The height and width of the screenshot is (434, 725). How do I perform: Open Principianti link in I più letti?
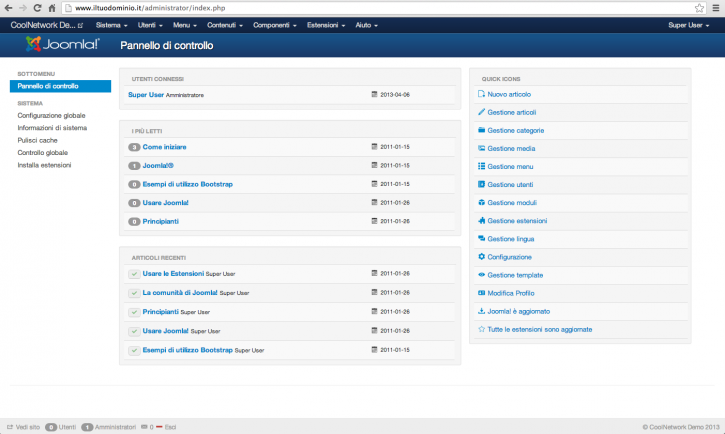tap(160, 221)
